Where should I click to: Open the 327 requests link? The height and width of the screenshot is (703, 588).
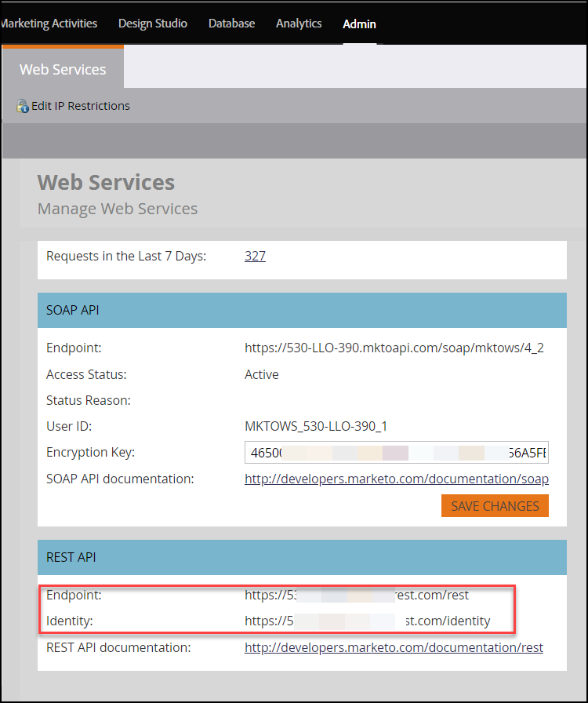255,256
